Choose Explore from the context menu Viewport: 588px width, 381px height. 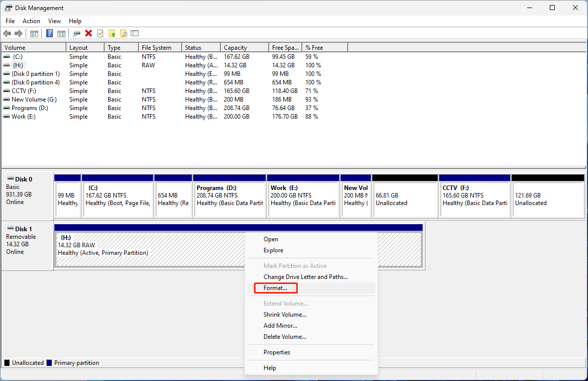311,250
